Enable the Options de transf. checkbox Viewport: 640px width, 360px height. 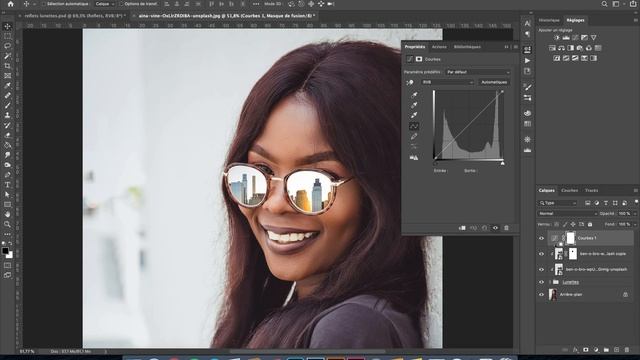pyautogui.click(x=121, y=4)
